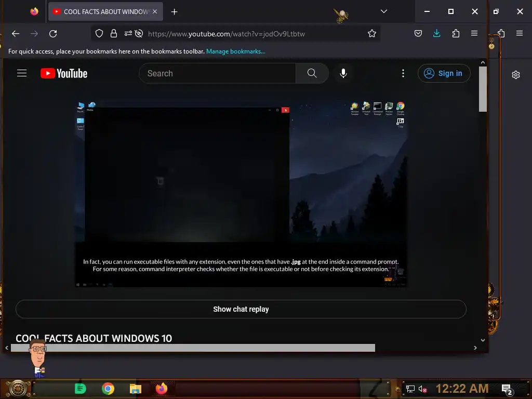
Task: Open the YouTube guide hamburger menu
Action: click(22, 73)
